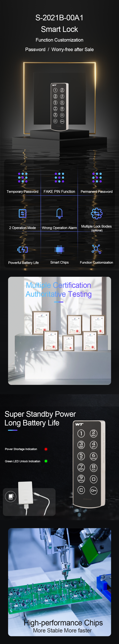
Task: Click the Worry-free after Sale text
Action: tap(73, 50)
